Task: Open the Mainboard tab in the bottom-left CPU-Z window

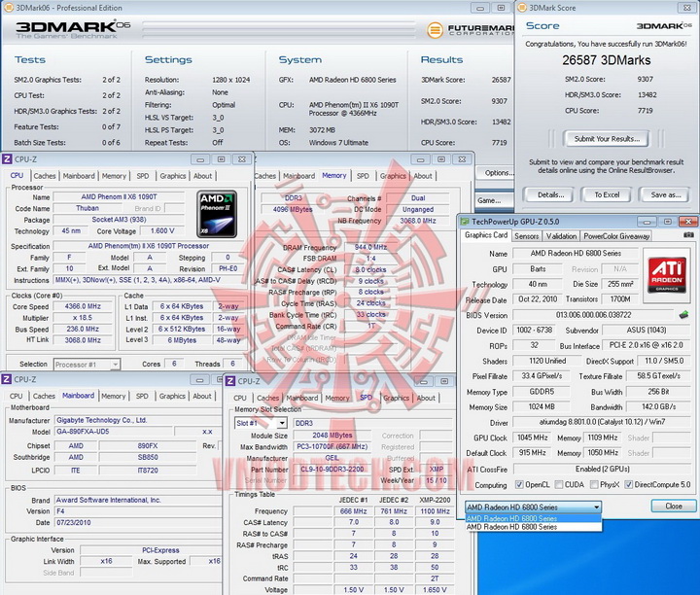Action: coord(78,396)
